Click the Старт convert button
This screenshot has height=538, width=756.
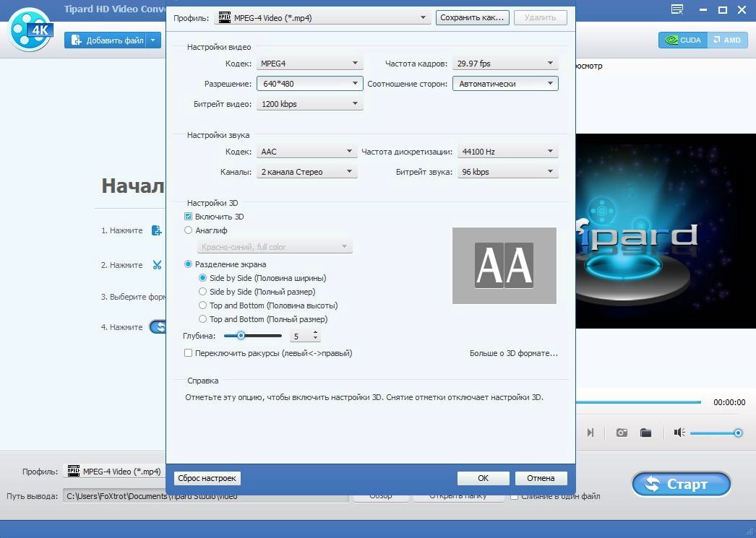[x=682, y=484]
